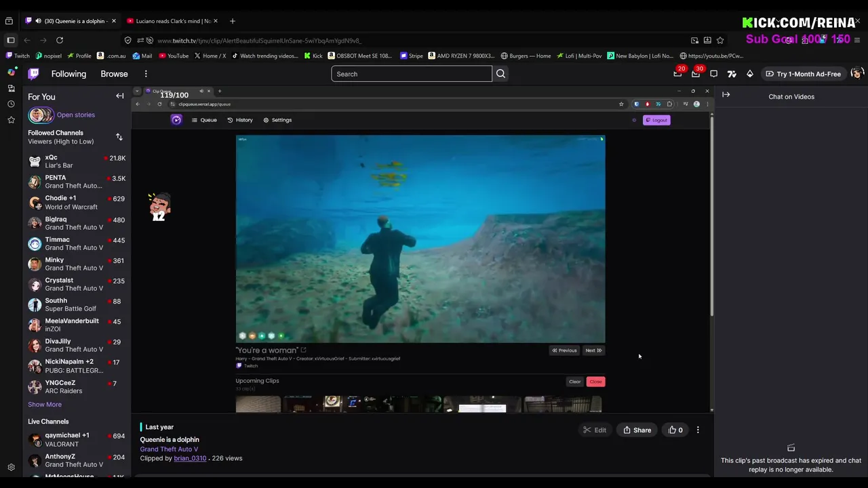Open Southh Super Battle Golf channel

coord(77,304)
